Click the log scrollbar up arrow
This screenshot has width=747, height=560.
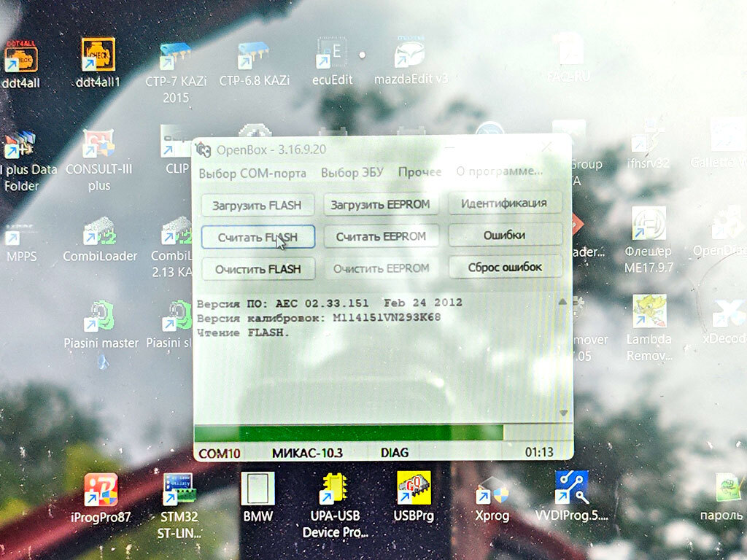tap(562, 301)
